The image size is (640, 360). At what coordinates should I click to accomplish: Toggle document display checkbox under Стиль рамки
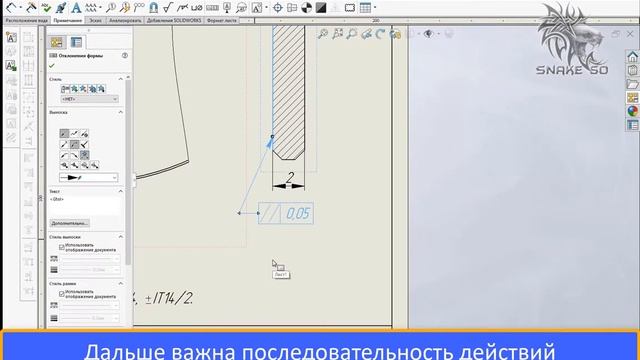[62, 294]
